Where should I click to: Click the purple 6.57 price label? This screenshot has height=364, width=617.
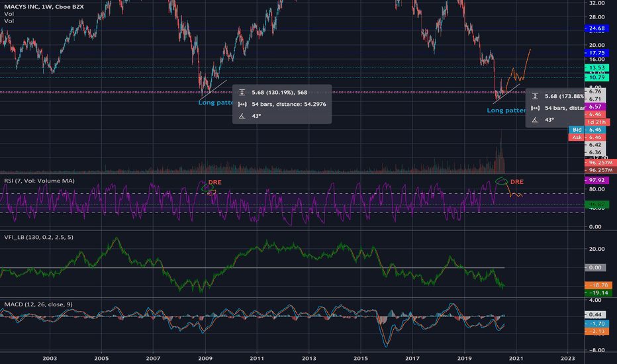click(x=595, y=107)
